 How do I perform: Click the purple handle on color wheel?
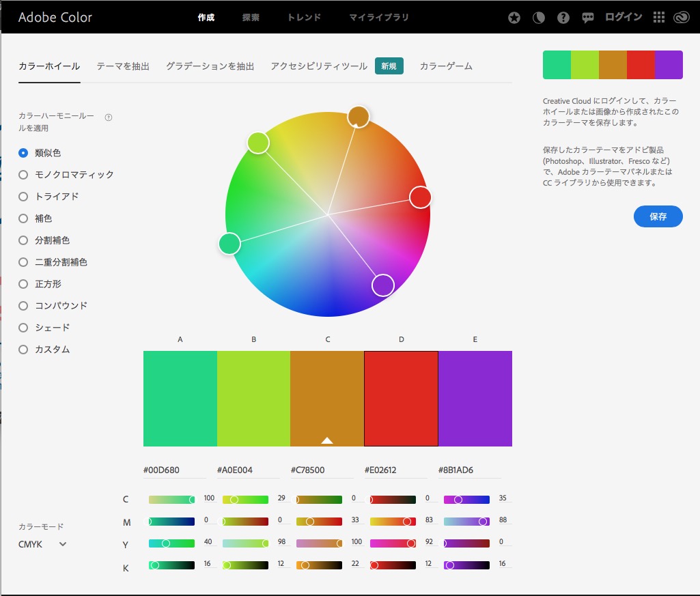[x=383, y=285]
